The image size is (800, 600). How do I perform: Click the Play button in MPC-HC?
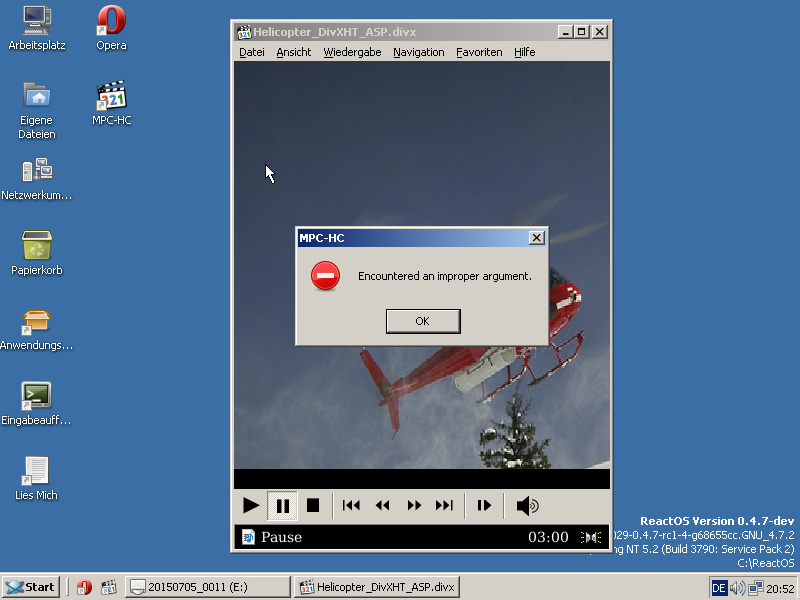251,506
